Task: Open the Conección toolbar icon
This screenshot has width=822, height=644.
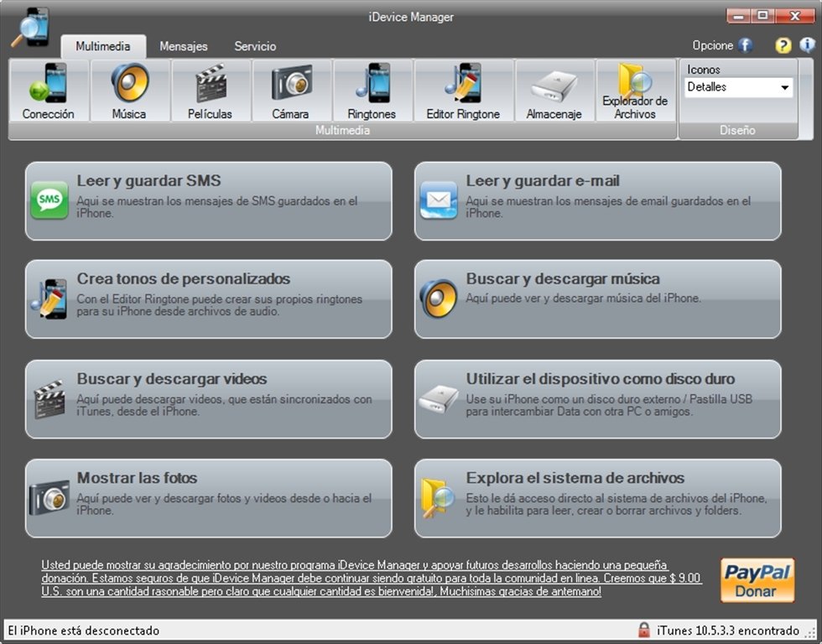Action: coord(49,91)
